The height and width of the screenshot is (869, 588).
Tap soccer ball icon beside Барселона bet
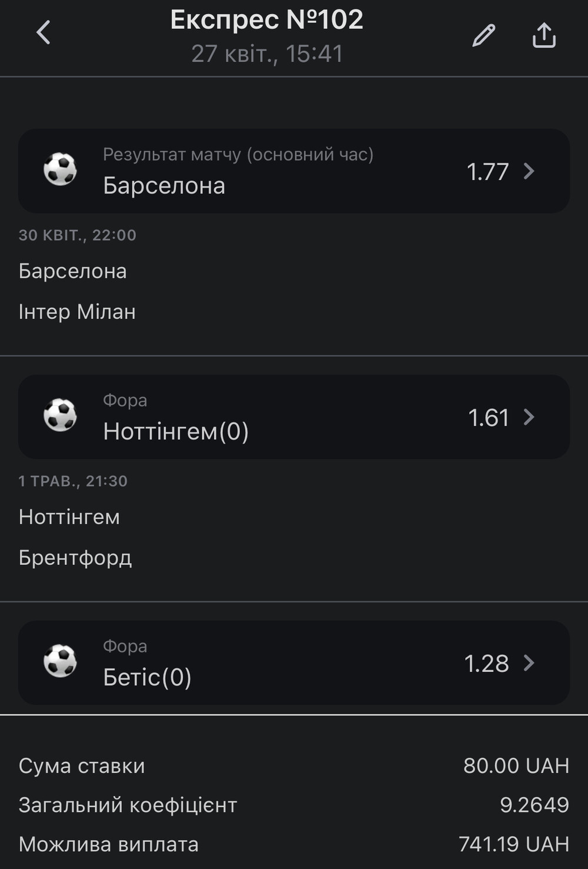[60, 169]
